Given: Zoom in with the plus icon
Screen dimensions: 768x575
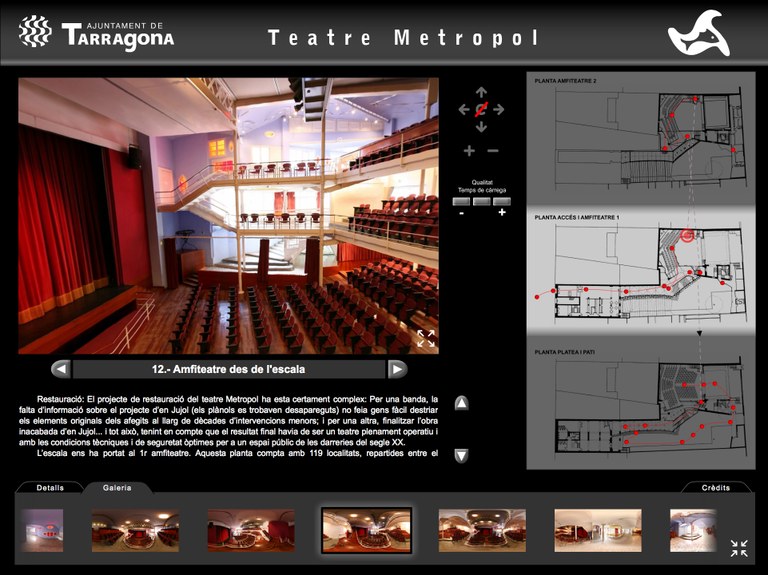Looking at the screenshot, I should tap(469, 151).
